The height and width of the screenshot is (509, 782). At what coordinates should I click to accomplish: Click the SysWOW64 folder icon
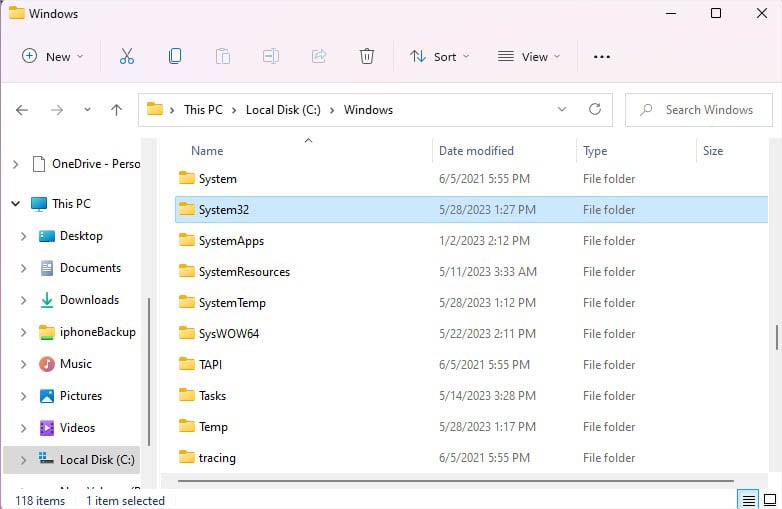click(187, 333)
